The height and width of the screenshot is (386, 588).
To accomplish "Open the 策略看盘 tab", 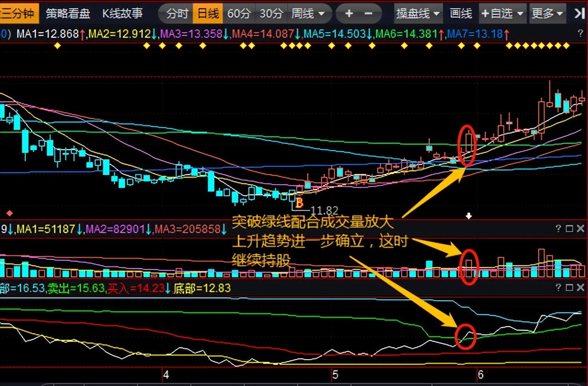I will [x=68, y=13].
